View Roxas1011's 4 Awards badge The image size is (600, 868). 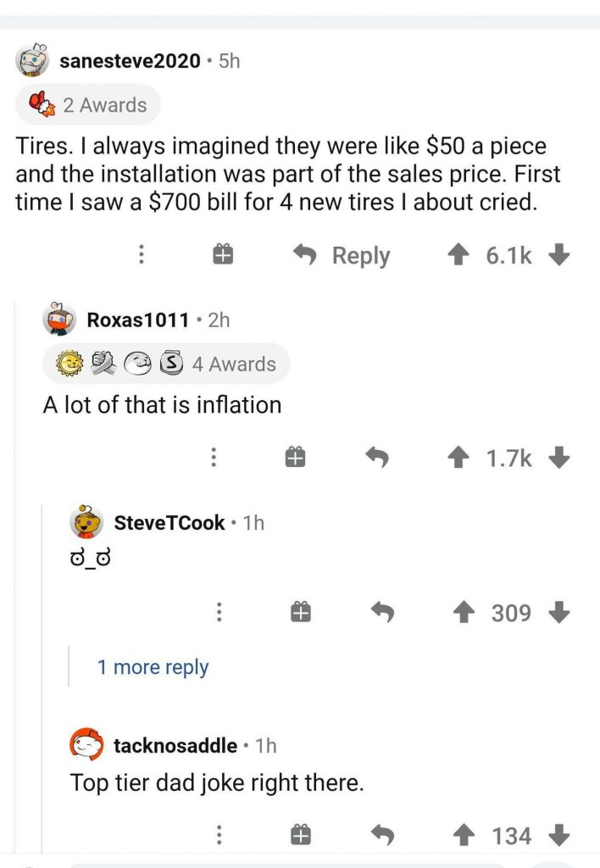(166, 364)
